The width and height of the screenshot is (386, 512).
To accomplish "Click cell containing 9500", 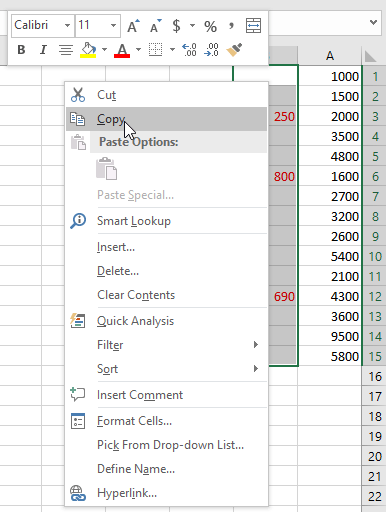I will pos(330,336).
